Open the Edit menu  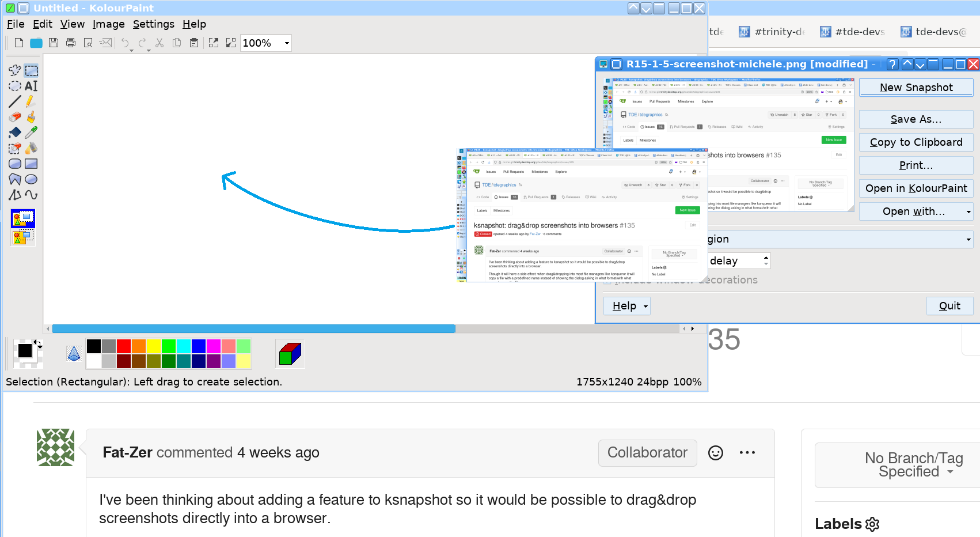[x=43, y=24]
